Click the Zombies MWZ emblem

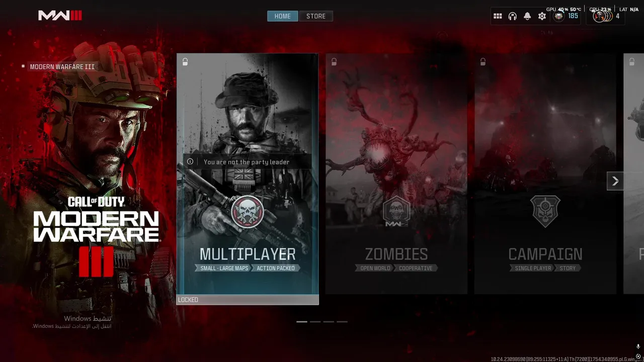[x=396, y=212]
